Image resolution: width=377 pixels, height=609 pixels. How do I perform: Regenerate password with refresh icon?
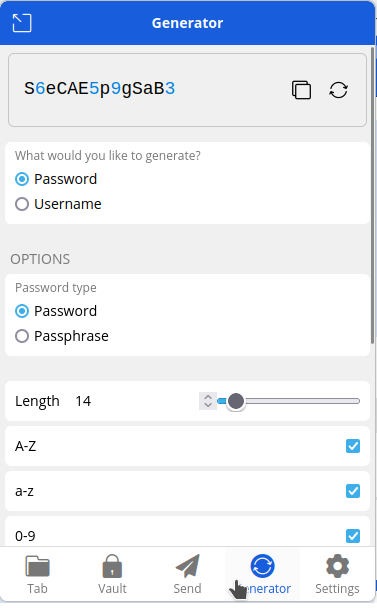(338, 90)
